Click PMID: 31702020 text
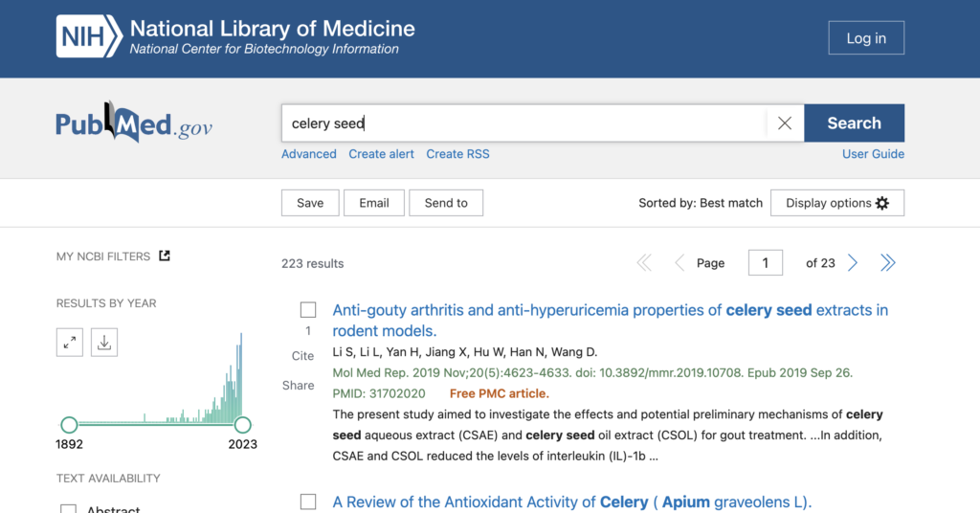 click(x=379, y=393)
